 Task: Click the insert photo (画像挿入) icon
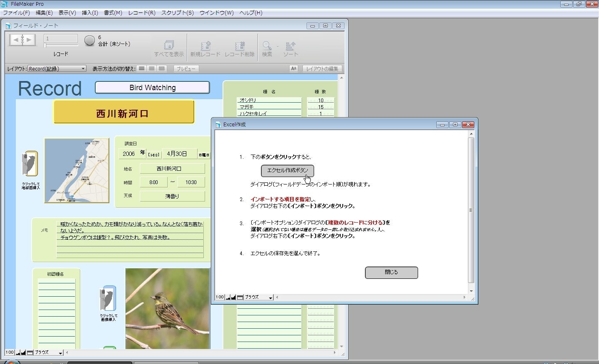[x=108, y=298]
